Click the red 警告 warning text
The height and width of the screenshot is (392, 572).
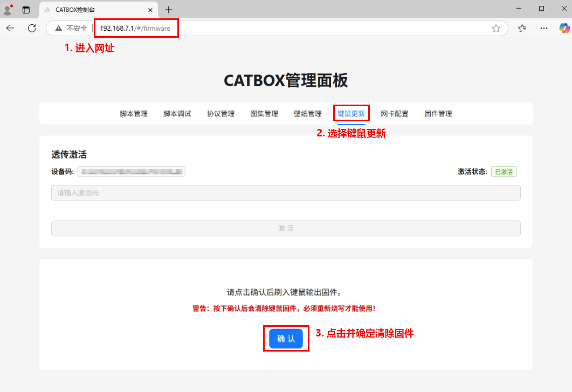point(284,308)
